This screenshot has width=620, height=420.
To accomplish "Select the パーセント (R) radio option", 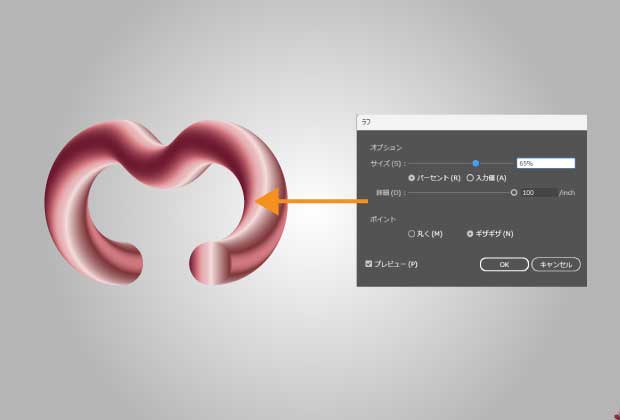I will (x=412, y=178).
